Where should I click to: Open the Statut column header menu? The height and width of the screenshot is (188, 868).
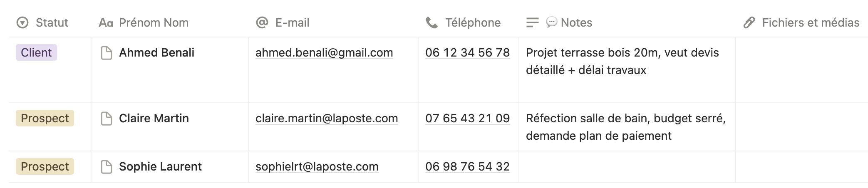click(52, 22)
